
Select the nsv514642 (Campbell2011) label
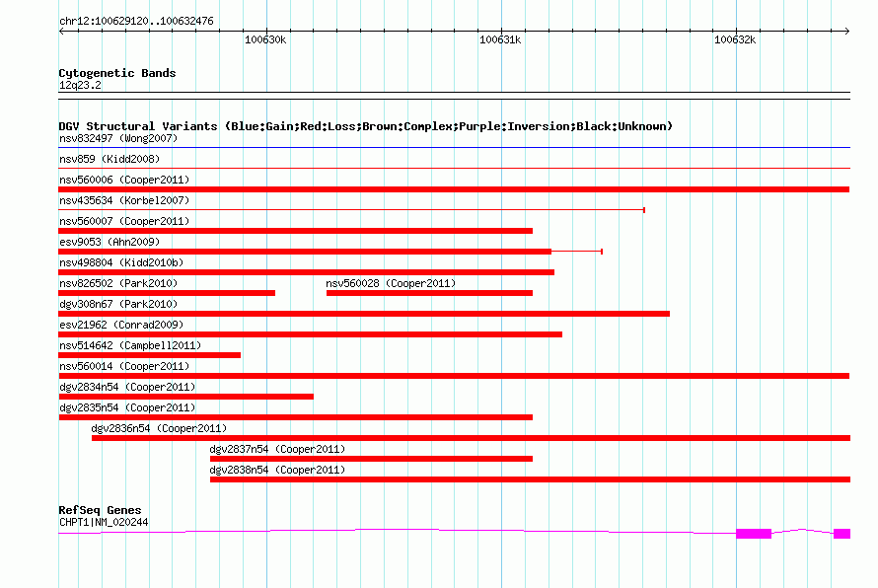(x=130, y=345)
